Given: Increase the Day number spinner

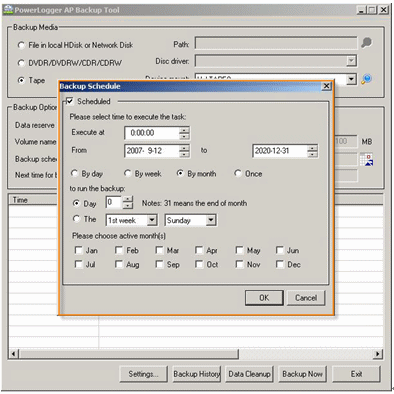Looking at the screenshot, I should (x=128, y=199).
